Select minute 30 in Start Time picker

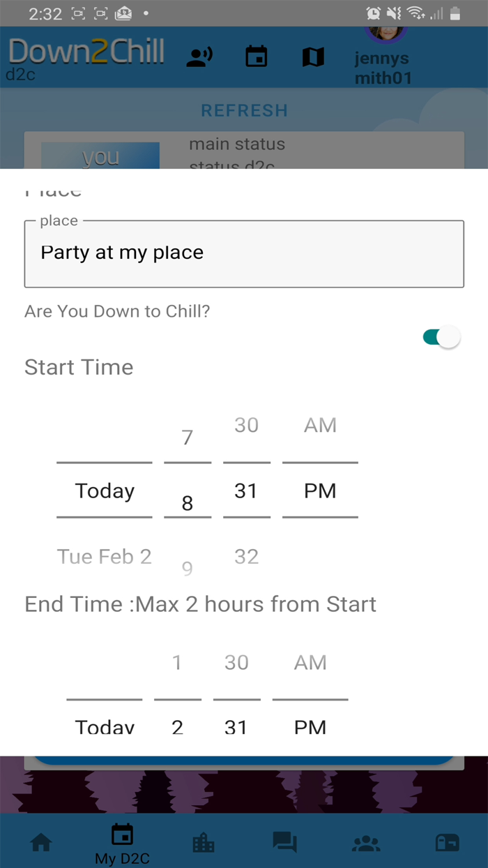pyautogui.click(x=246, y=425)
